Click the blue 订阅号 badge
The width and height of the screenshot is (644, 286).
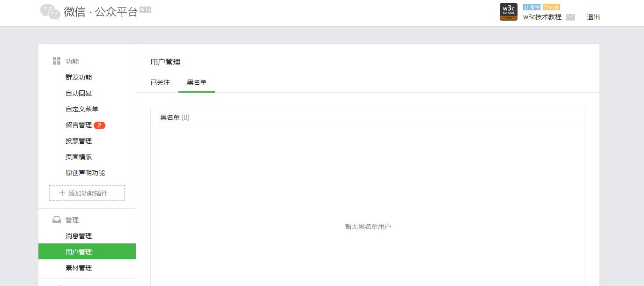coord(531,7)
